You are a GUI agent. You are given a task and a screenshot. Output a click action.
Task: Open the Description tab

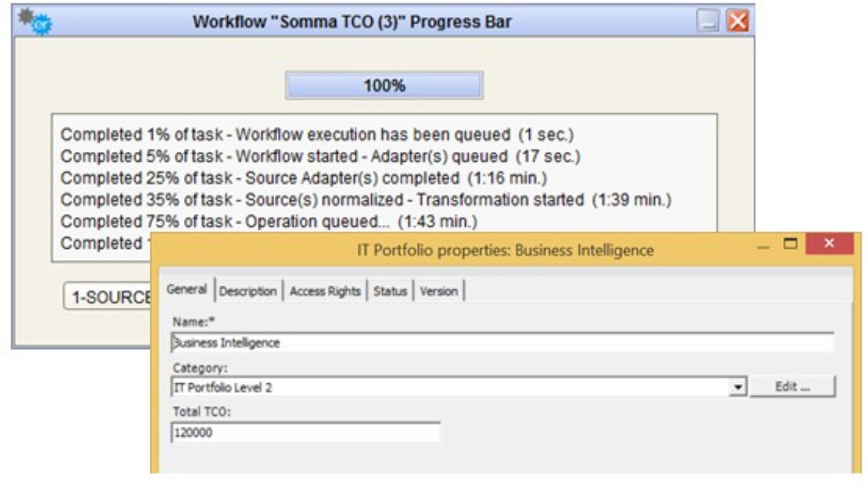[x=248, y=291]
